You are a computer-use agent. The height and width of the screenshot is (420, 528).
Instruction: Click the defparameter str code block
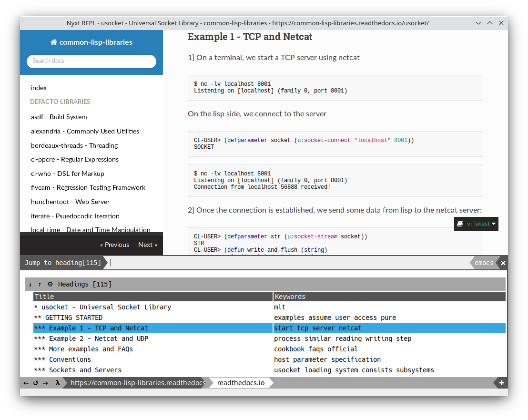pyautogui.click(x=335, y=241)
